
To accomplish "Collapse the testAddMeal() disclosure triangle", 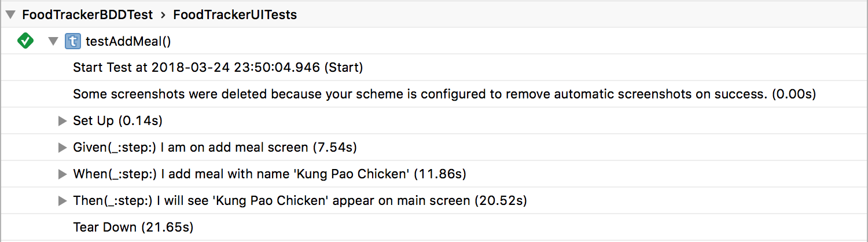I will 53,41.
